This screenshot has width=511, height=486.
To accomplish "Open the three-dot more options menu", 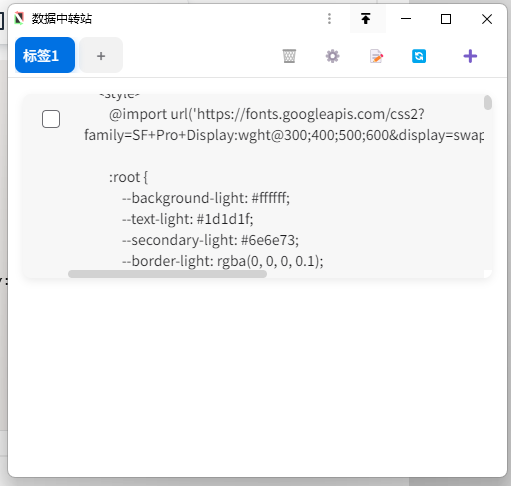I will [x=329, y=19].
